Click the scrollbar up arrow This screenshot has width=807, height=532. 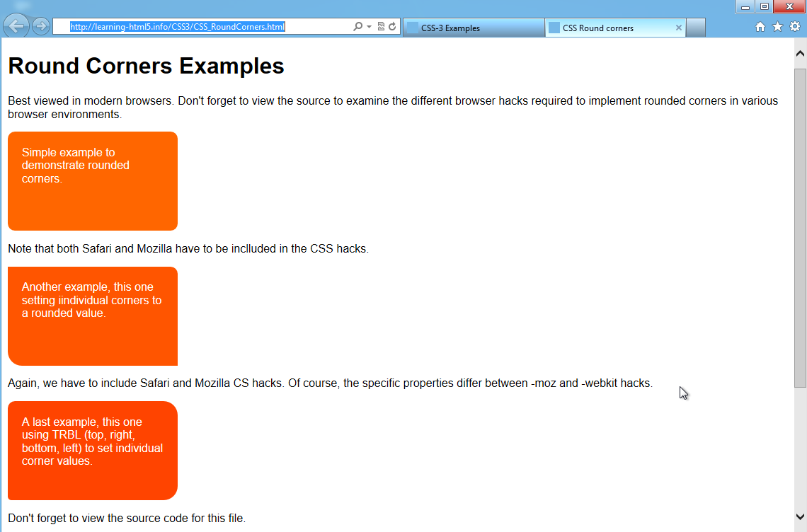(x=800, y=54)
